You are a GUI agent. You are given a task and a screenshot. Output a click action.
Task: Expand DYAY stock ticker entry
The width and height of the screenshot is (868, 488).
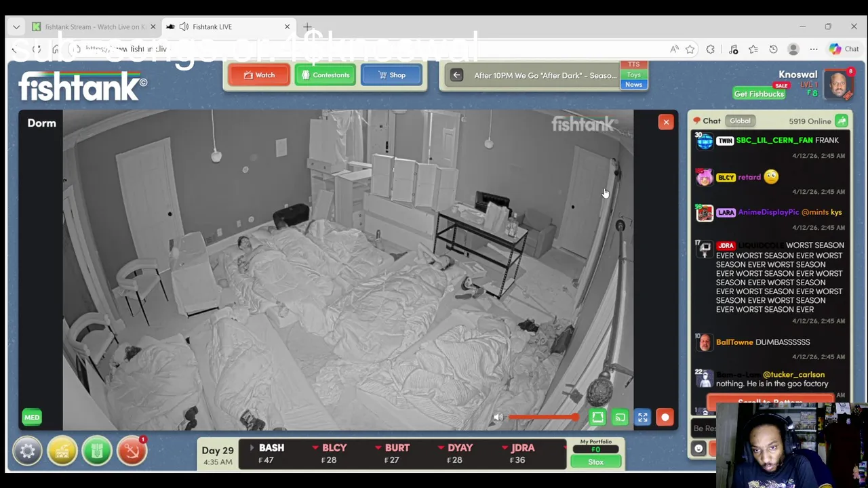tap(456, 453)
